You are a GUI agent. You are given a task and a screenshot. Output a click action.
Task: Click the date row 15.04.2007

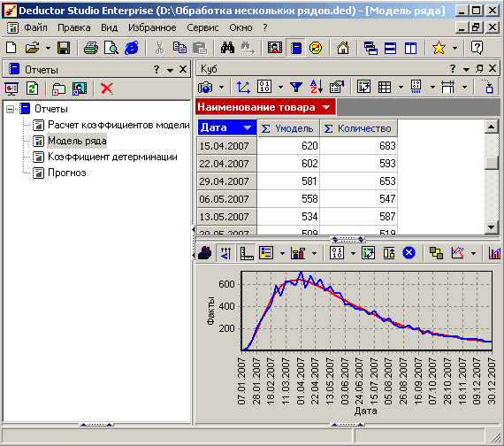[x=226, y=146]
